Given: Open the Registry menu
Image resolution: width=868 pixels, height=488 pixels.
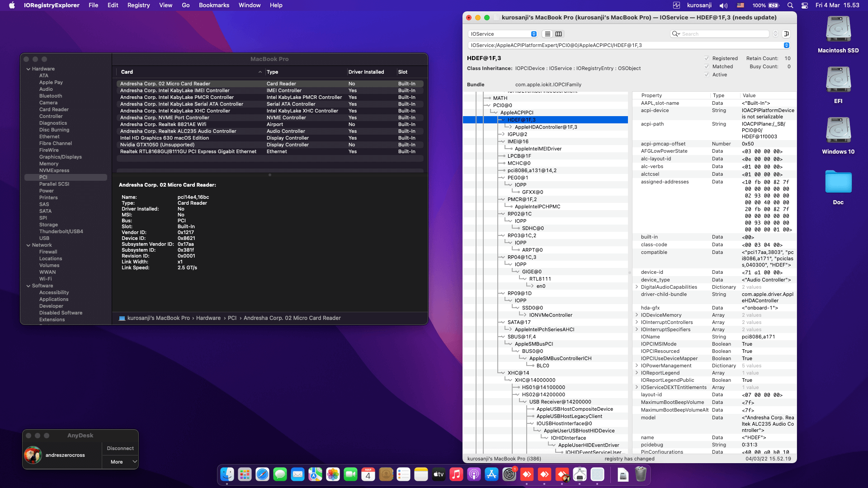Looking at the screenshot, I should click(138, 5).
